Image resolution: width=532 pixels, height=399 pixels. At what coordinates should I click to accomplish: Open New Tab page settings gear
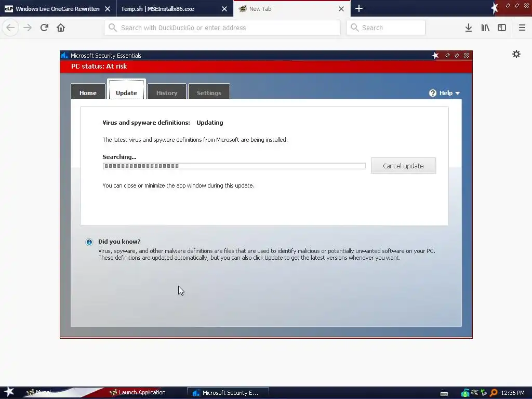click(516, 54)
